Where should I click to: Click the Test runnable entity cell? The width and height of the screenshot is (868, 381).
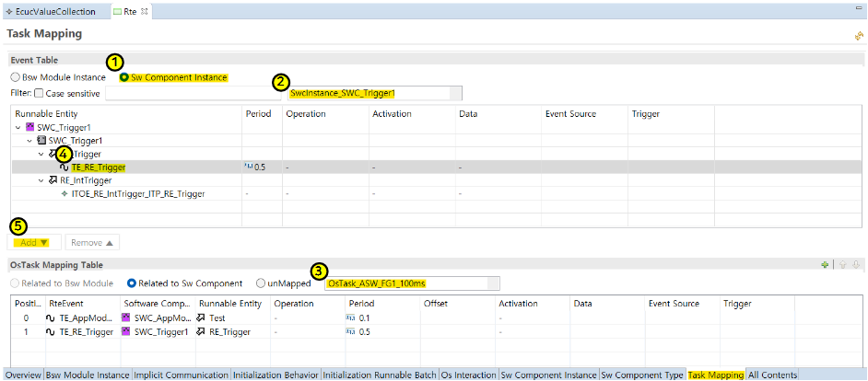(x=232, y=318)
